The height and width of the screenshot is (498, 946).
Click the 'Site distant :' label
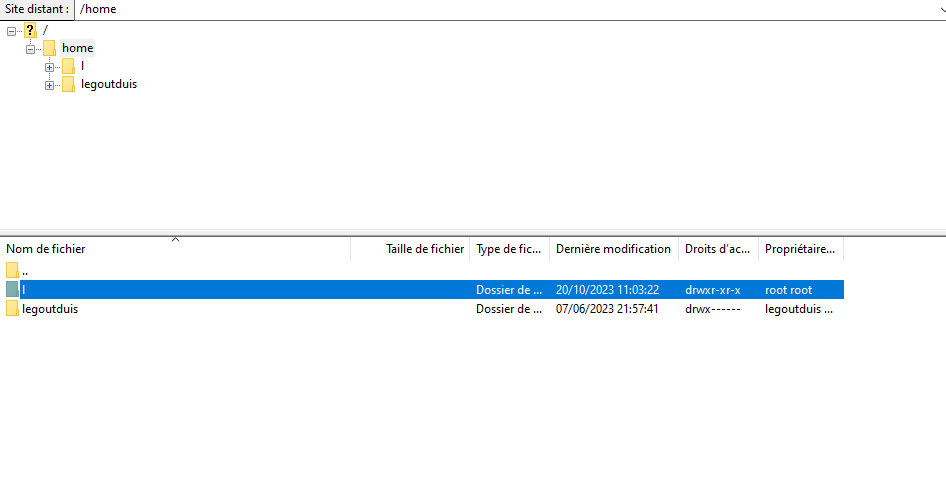[x=37, y=10]
